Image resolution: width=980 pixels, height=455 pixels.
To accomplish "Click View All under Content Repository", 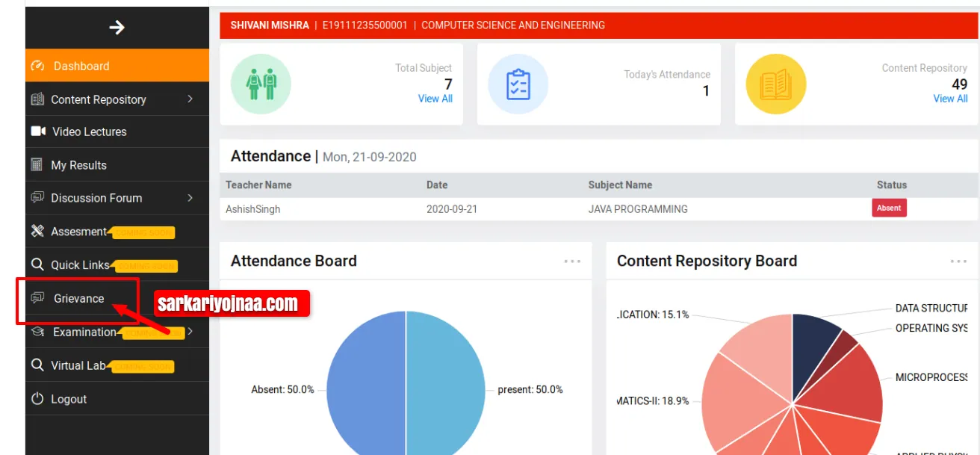I will coord(950,99).
